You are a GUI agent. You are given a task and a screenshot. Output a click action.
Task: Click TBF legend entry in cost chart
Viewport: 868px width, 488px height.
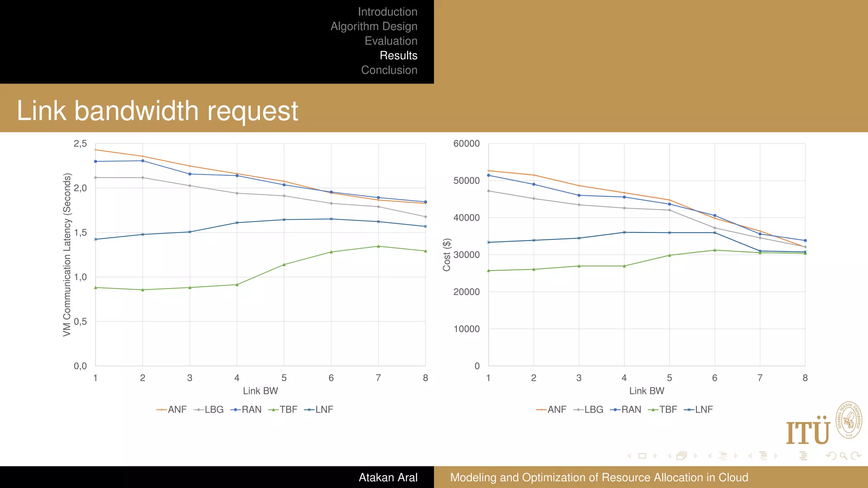point(662,410)
